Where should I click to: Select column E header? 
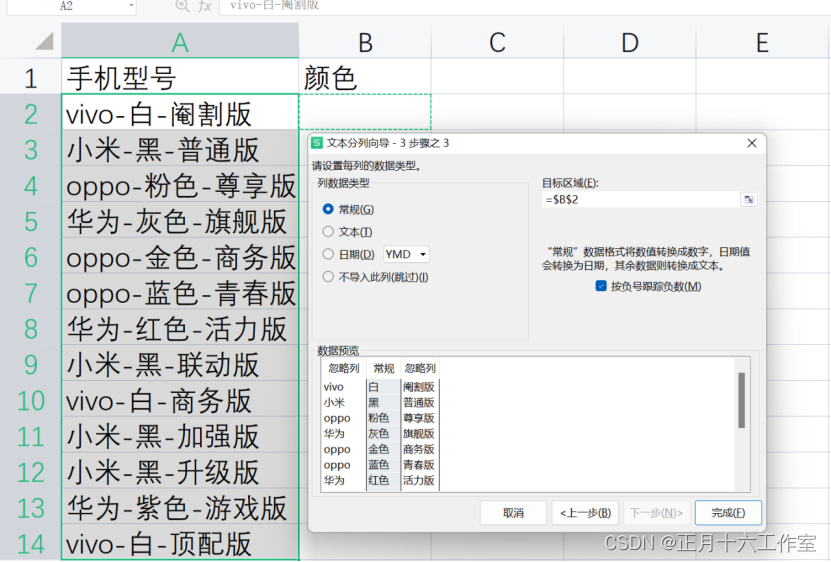click(762, 41)
